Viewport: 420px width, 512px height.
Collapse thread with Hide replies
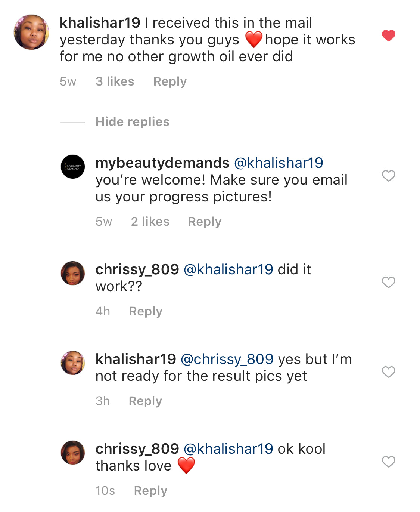(133, 122)
